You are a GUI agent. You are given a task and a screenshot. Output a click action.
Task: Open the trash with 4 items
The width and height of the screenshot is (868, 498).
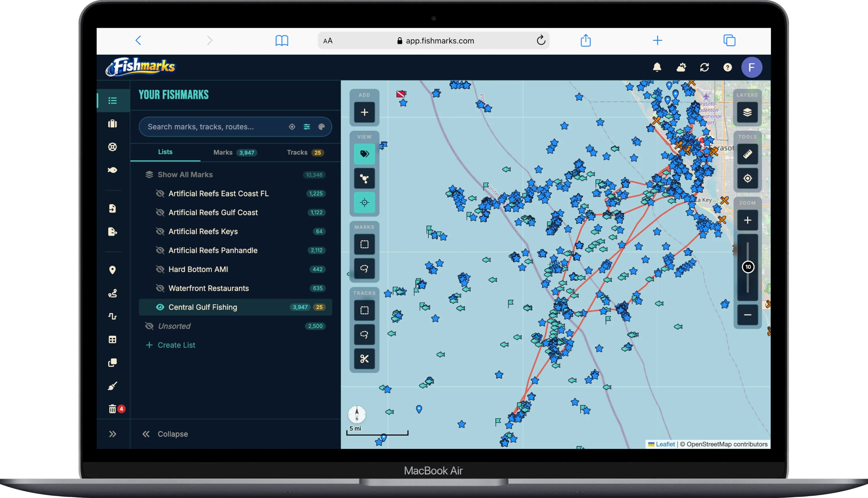click(112, 409)
